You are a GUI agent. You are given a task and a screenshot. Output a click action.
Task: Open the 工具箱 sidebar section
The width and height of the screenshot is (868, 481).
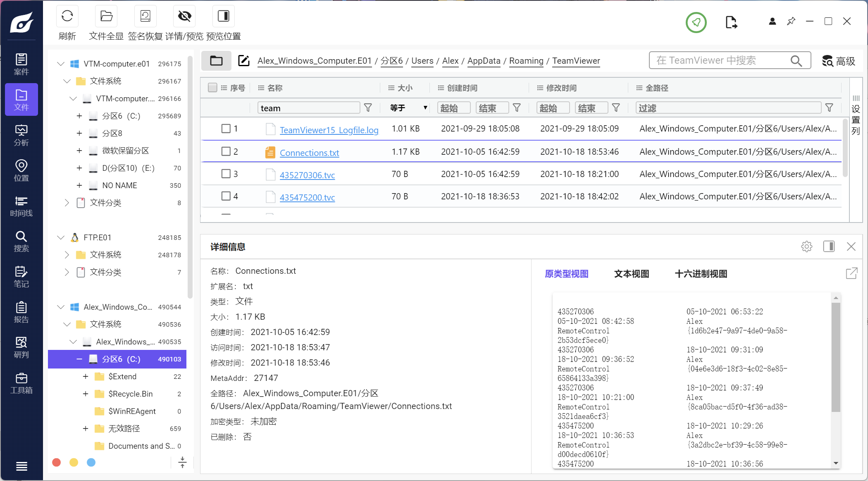tap(21, 383)
